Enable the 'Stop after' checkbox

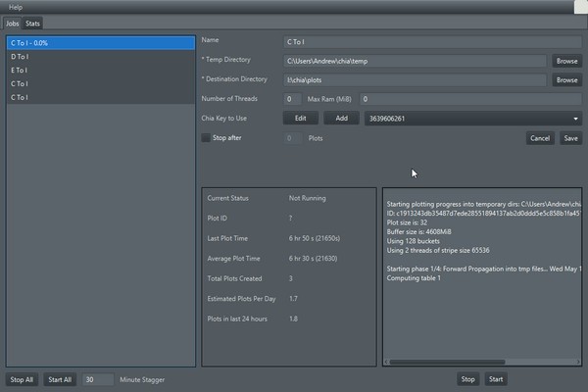click(206, 138)
